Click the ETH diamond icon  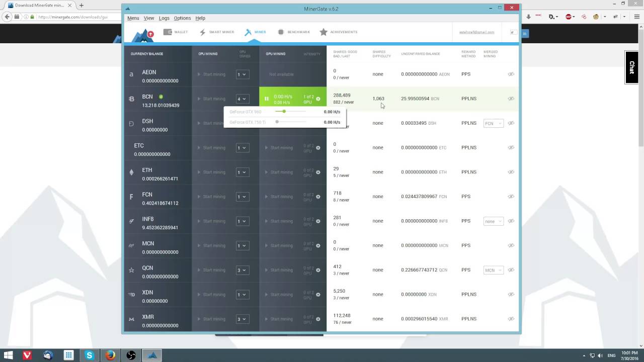coord(132,172)
